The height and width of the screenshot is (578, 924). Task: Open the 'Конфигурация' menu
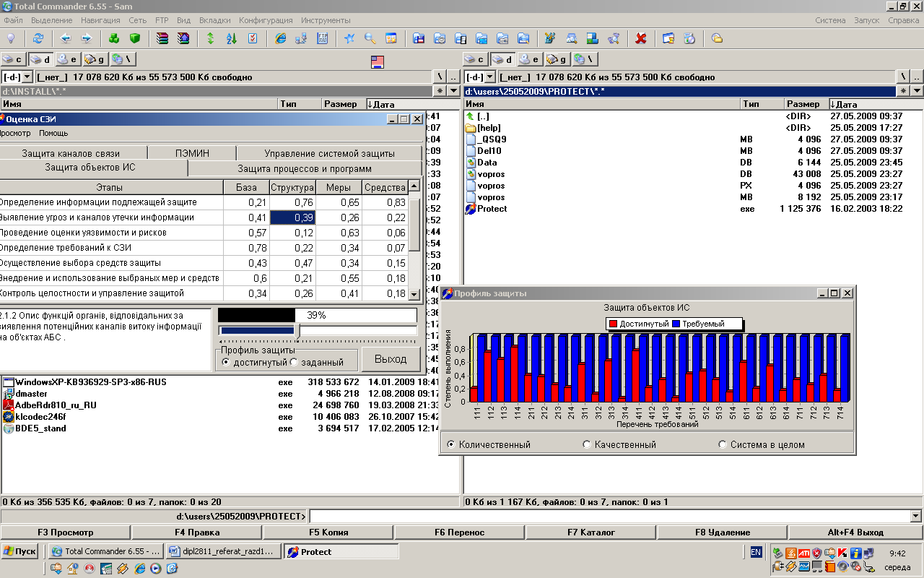266,20
